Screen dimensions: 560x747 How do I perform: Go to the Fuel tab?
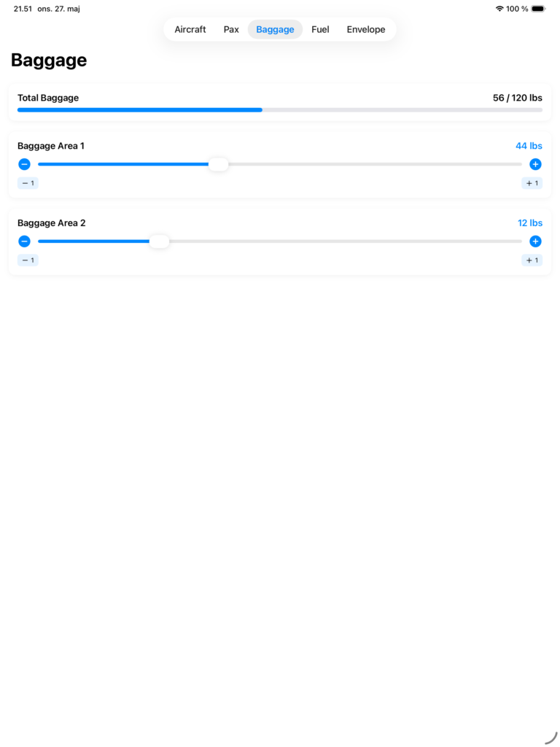pyautogui.click(x=320, y=29)
